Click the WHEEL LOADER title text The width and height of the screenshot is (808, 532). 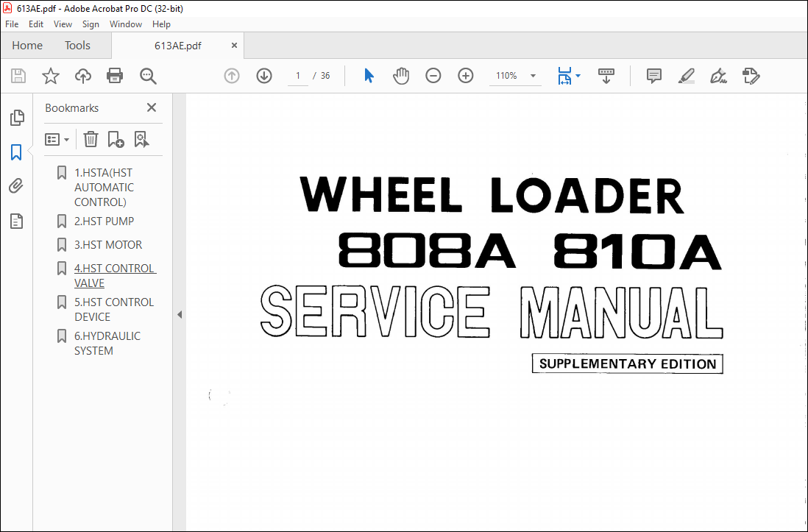[x=492, y=195]
